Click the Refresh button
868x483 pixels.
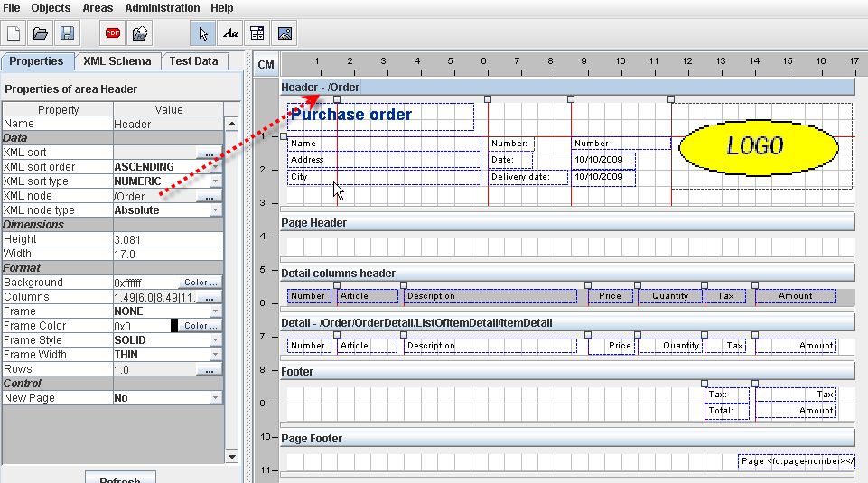tap(120, 478)
